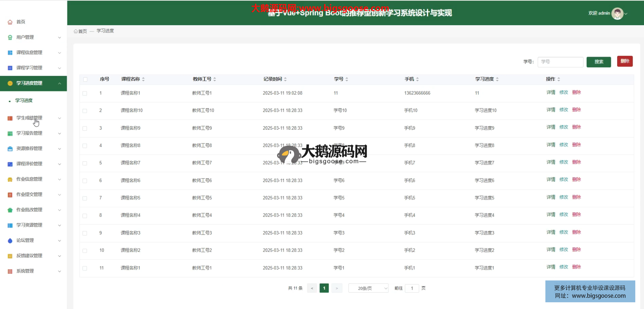Open the 课程评价管理 menu
The image size is (644, 309).
[30, 164]
